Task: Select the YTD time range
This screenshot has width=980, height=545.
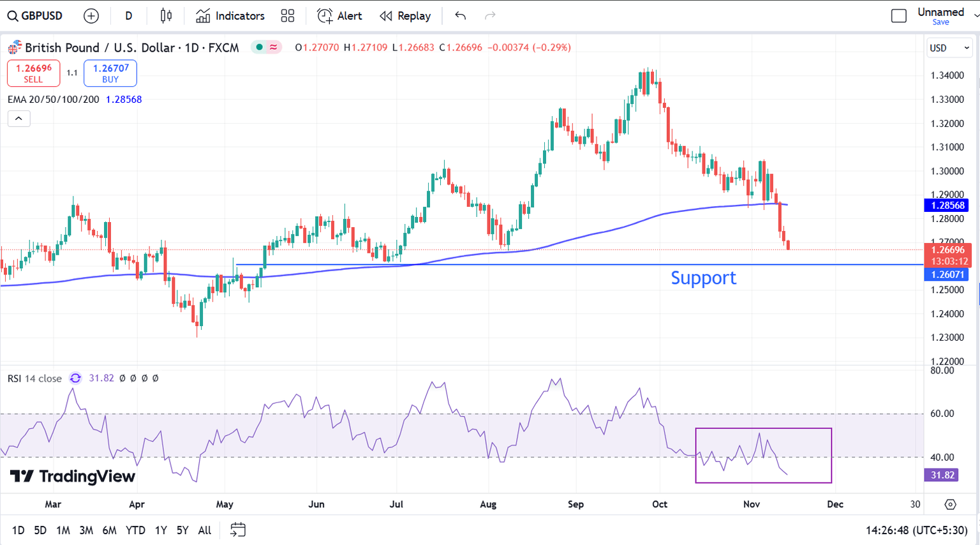Action: (135, 530)
